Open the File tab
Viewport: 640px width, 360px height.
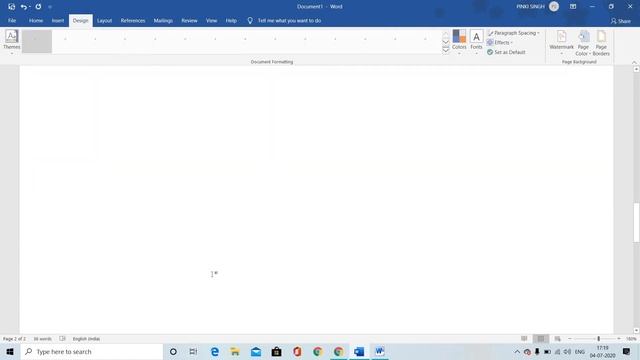[x=12, y=20]
